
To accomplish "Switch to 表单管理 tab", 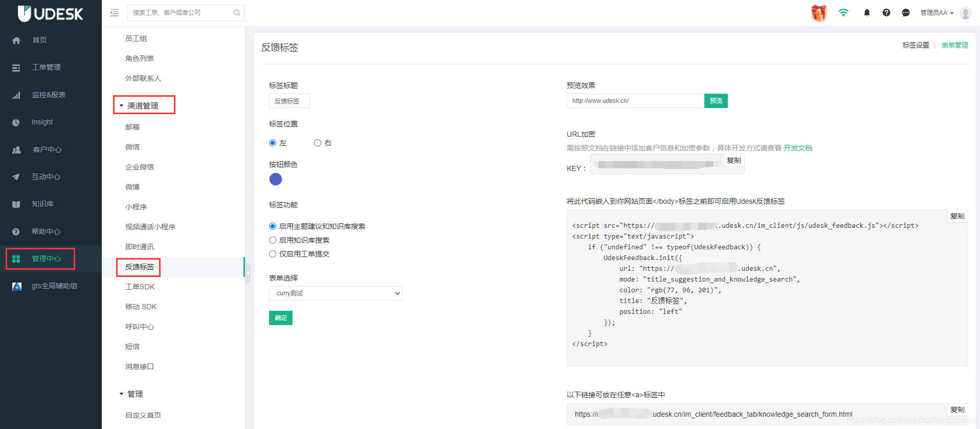I will 954,45.
